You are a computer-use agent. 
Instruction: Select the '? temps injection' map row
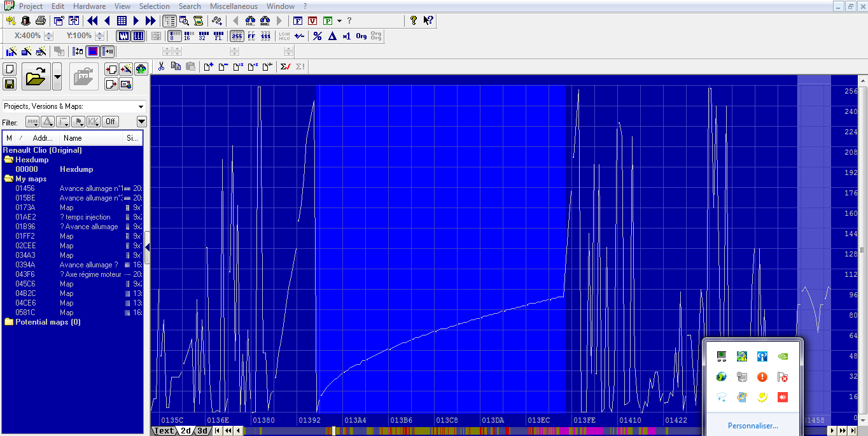click(73, 217)
